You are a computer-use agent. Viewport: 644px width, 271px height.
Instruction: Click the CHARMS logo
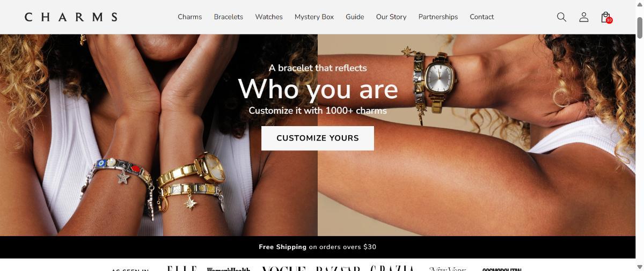71,17
